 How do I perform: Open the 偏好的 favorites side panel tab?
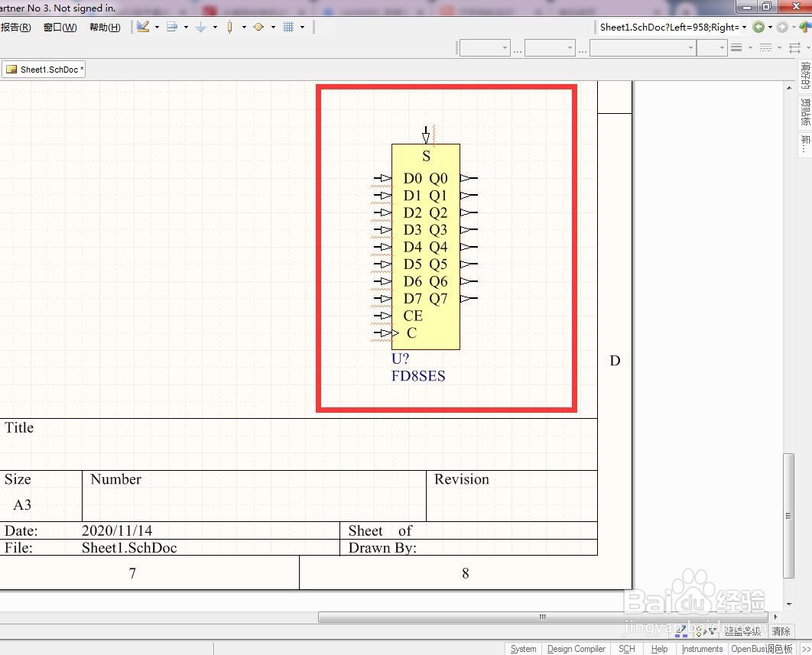coord(805,75)
